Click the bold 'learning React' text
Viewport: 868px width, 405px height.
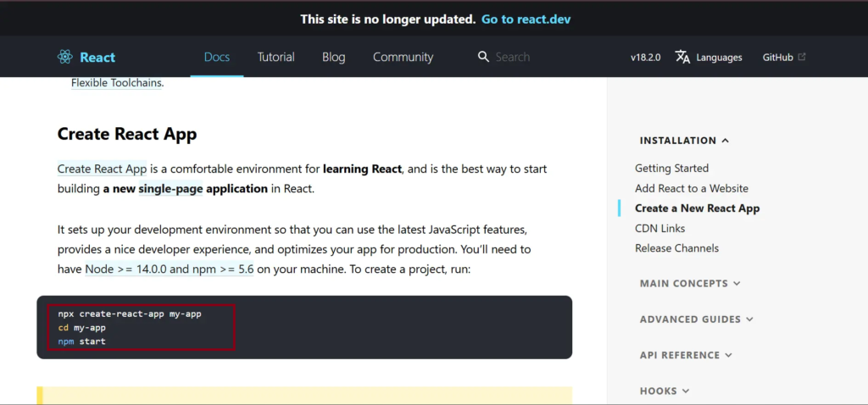tap(362, 169)
